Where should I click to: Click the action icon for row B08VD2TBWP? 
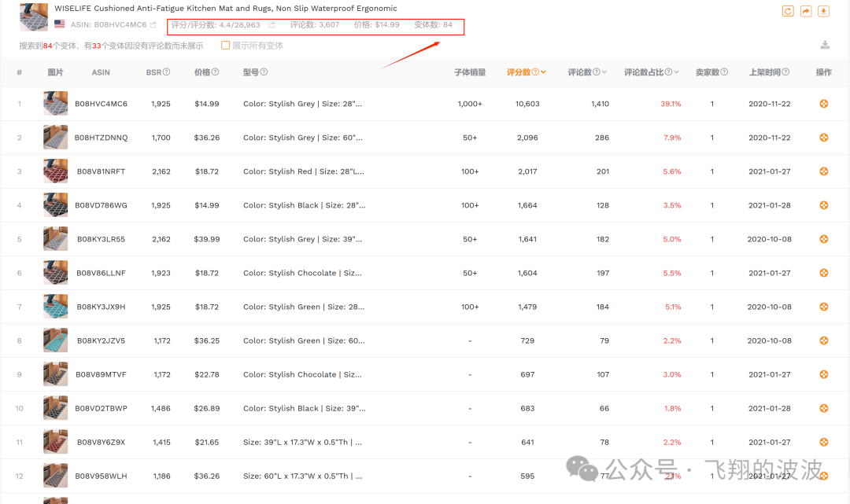click(x=824, y=408)
